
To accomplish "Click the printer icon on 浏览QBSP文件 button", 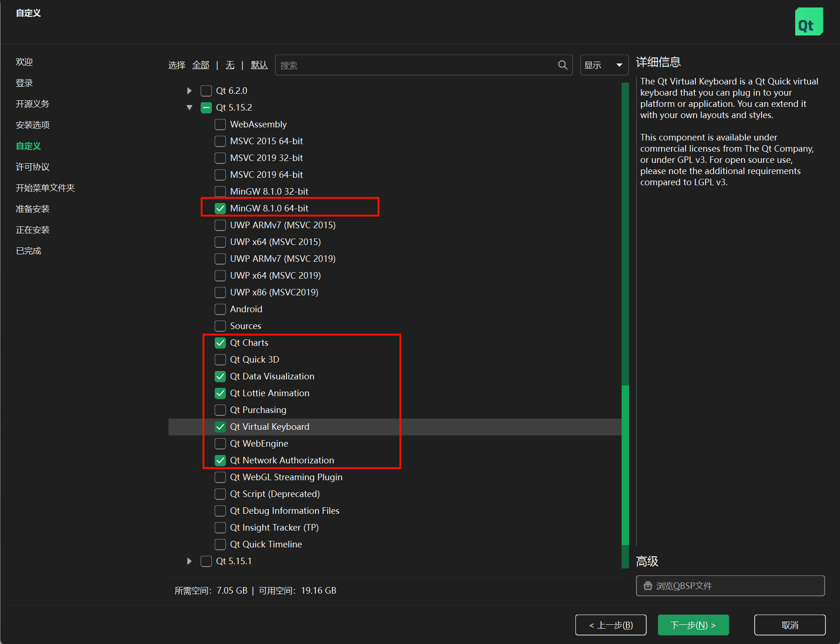I will (x=648, y=586).
